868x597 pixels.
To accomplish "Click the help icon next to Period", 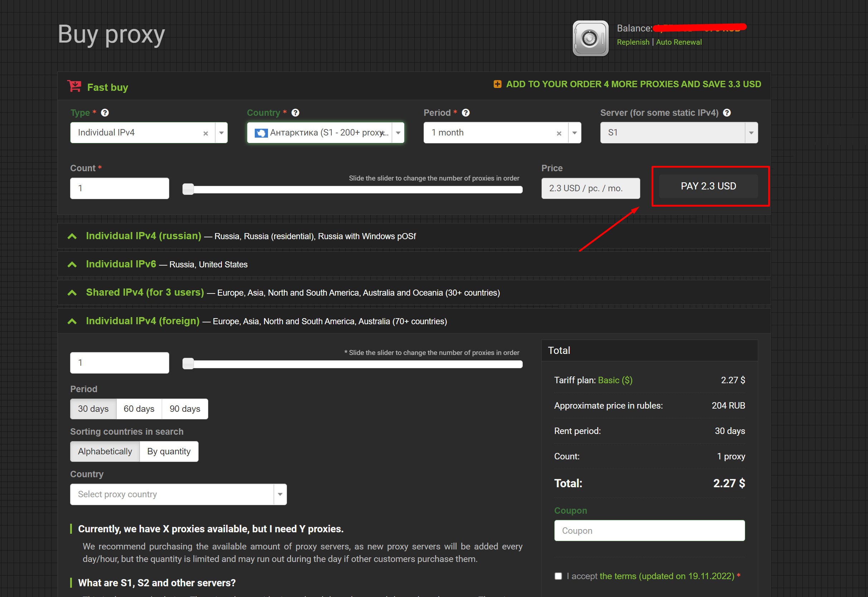I will click(x=465, y=113).
